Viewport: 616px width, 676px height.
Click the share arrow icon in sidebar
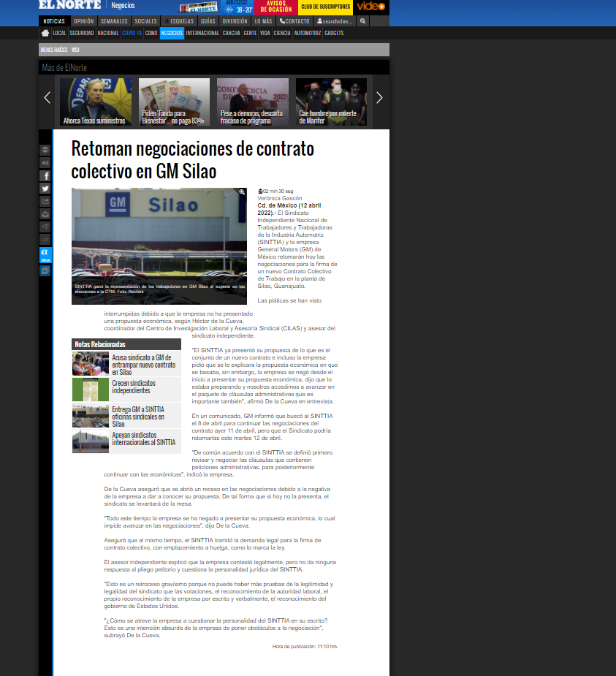point(45,201)
